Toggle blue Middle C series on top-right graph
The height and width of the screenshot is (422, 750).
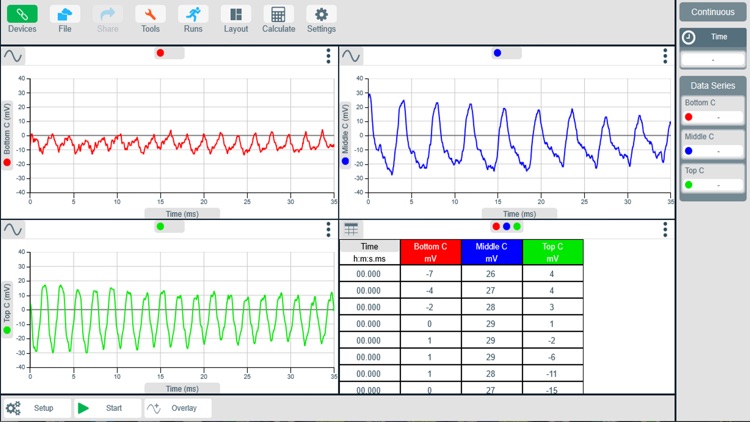point(498,53)
